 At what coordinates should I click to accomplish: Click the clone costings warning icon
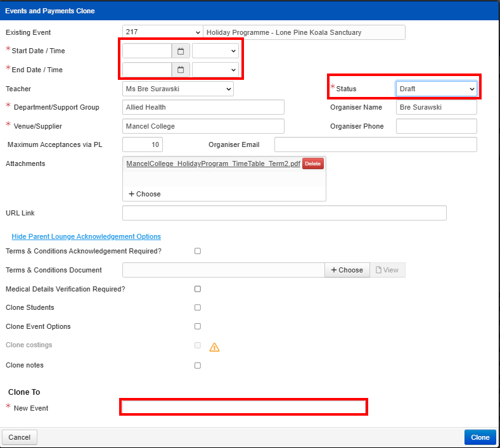pyautogui.click(x=214, y=347)
